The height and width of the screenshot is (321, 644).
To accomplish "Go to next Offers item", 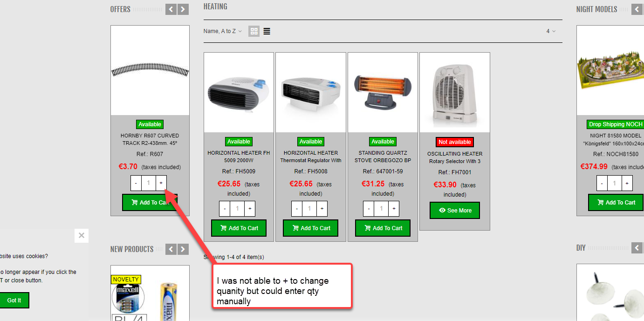I will tap(183, 9).
